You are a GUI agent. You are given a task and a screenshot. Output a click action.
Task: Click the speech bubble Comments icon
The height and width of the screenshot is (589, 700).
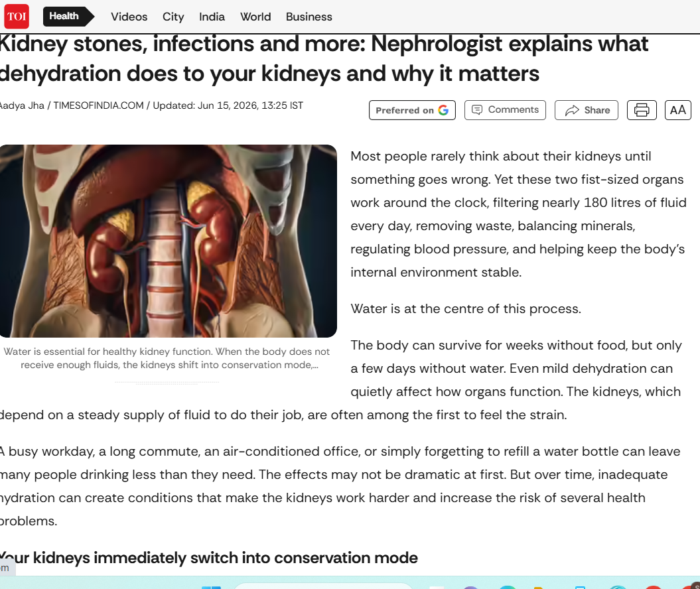[477, 109]
